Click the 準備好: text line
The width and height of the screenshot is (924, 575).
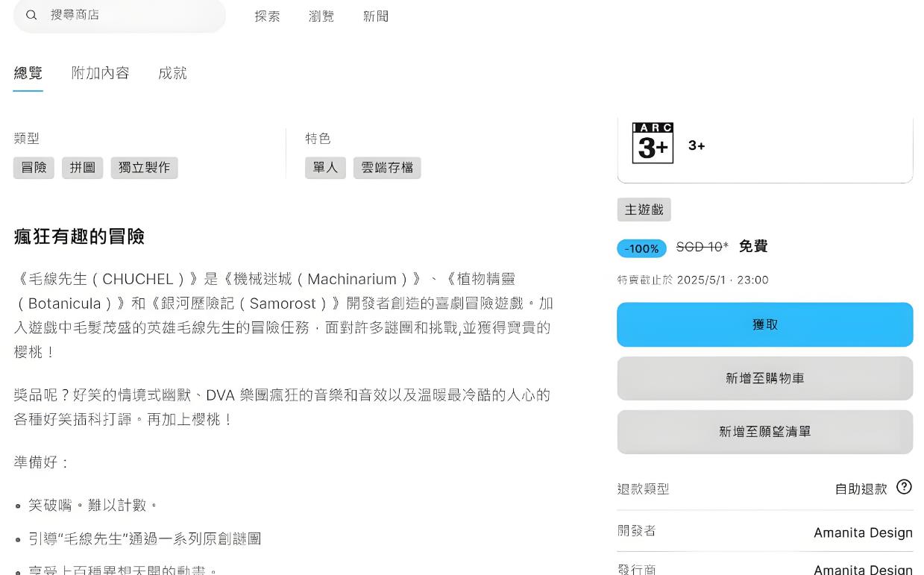tap(41, 462)
